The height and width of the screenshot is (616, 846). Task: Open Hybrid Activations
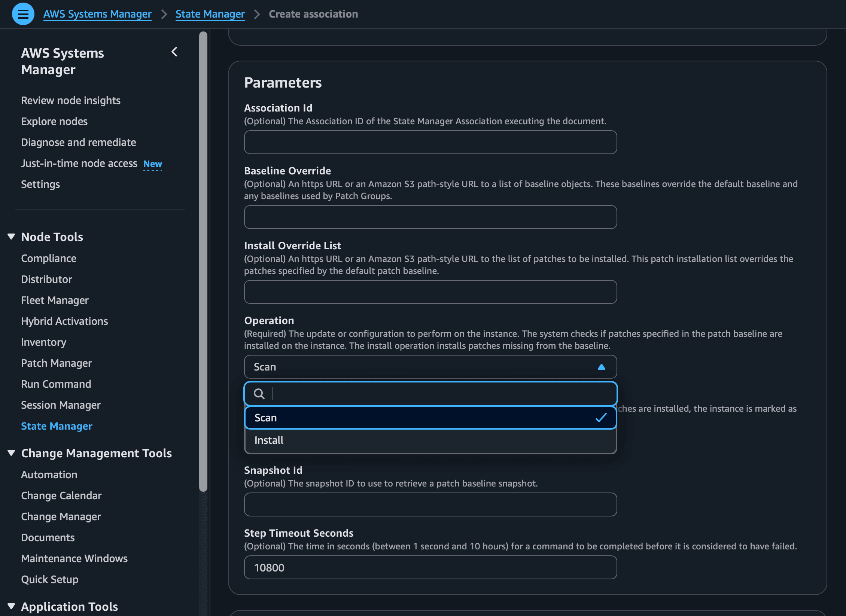[64, 321]
